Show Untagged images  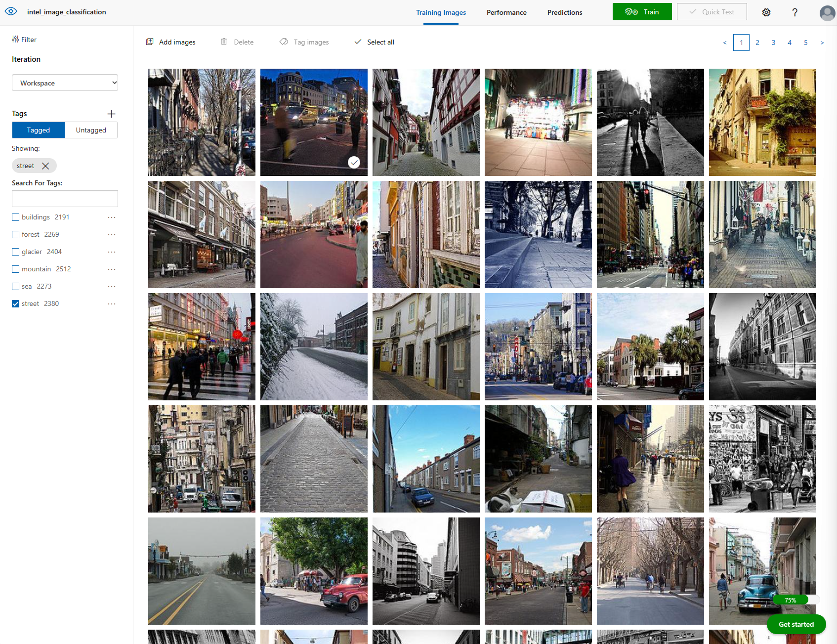click(x=91, y=130)
